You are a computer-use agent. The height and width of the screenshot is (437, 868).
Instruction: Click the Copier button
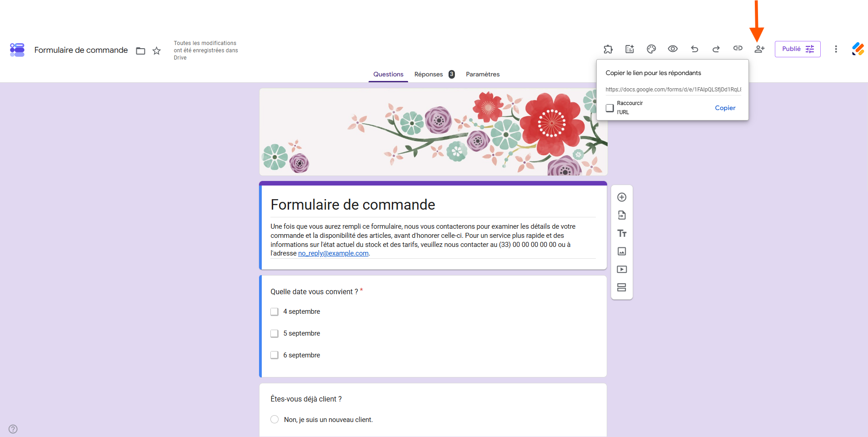click(725, 108)
